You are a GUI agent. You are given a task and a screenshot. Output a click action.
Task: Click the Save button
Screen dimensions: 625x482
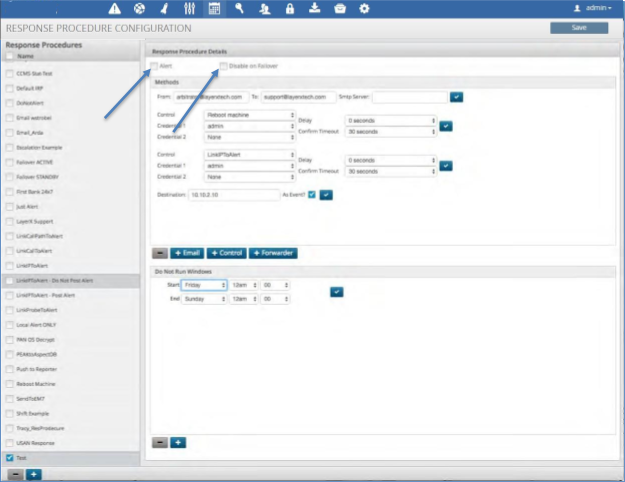point(578,28)
